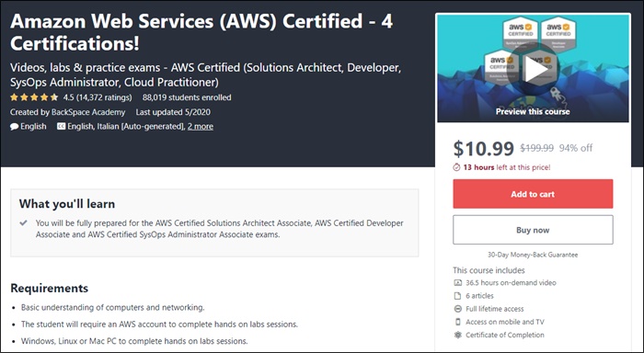Click the $10.99 price
644x353 pixels.
(483, 148)
